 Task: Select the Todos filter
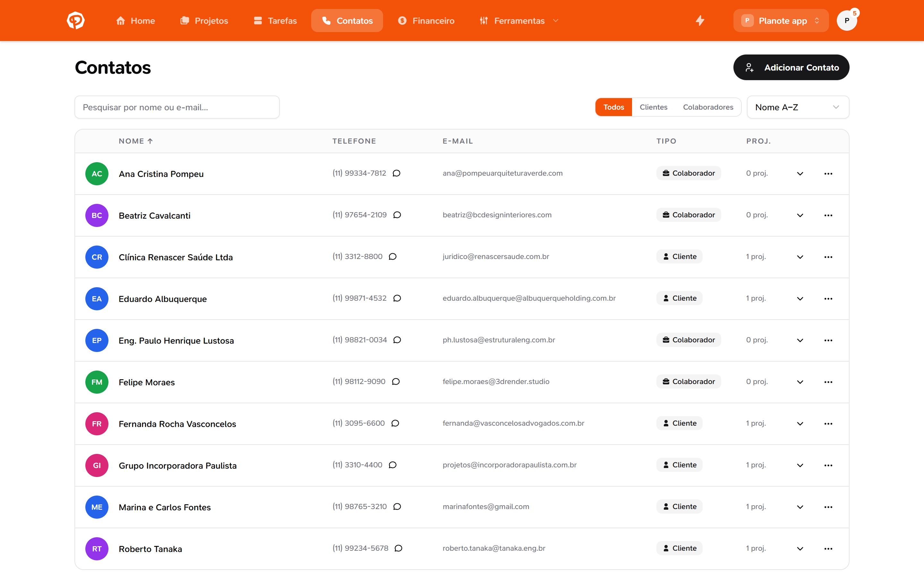tap(613, 107)
